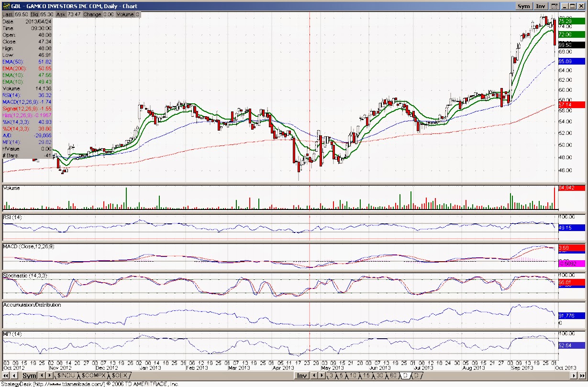Click the Ask 73.47 quote field

point(68,15)
